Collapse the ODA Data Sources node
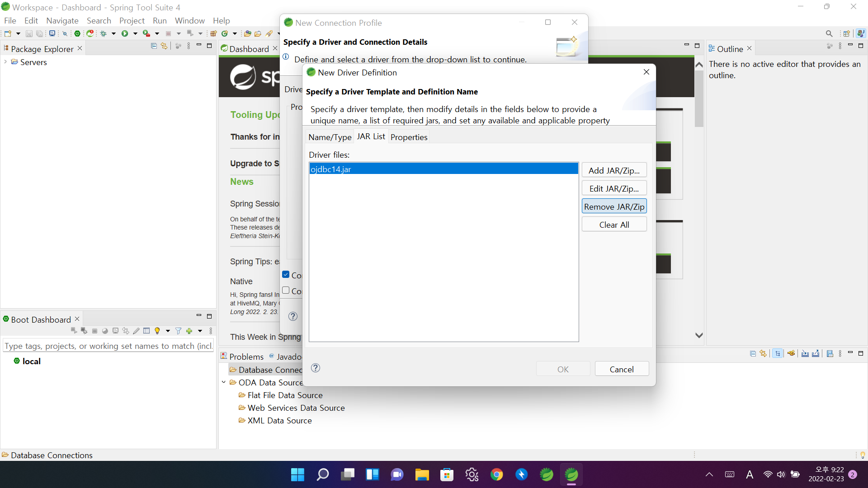This screenshot has height=488, width=868. point(224,382)
